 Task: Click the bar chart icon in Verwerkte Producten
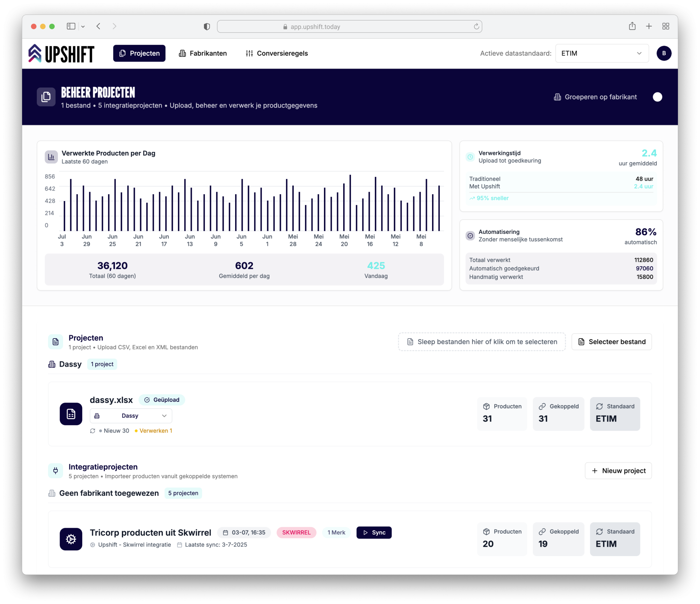coord(51,157)
